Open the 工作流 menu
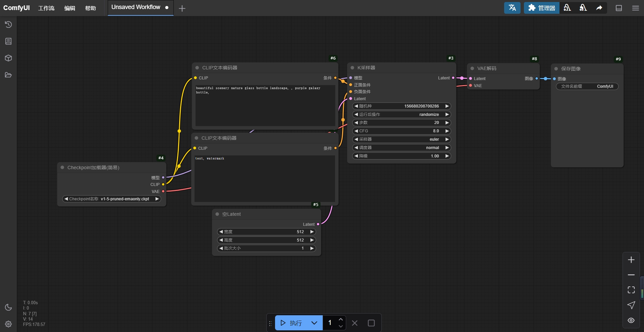Screen dimensions: 644x332 pyautogui.click(x=46, y=8)
